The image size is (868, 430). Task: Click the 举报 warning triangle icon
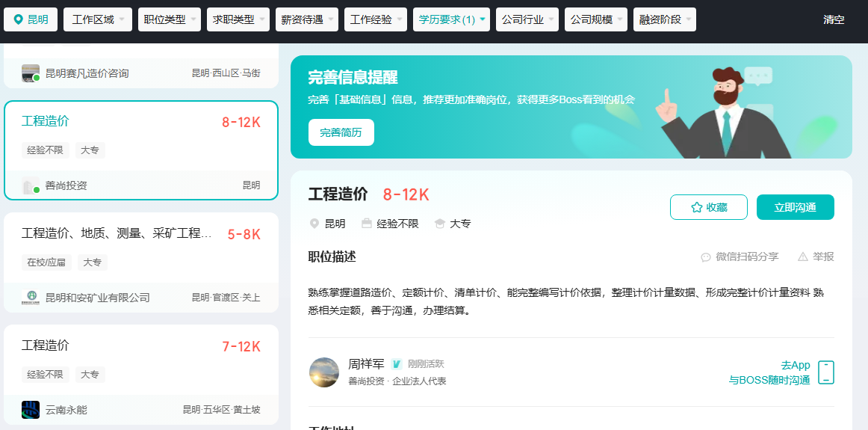803,257
